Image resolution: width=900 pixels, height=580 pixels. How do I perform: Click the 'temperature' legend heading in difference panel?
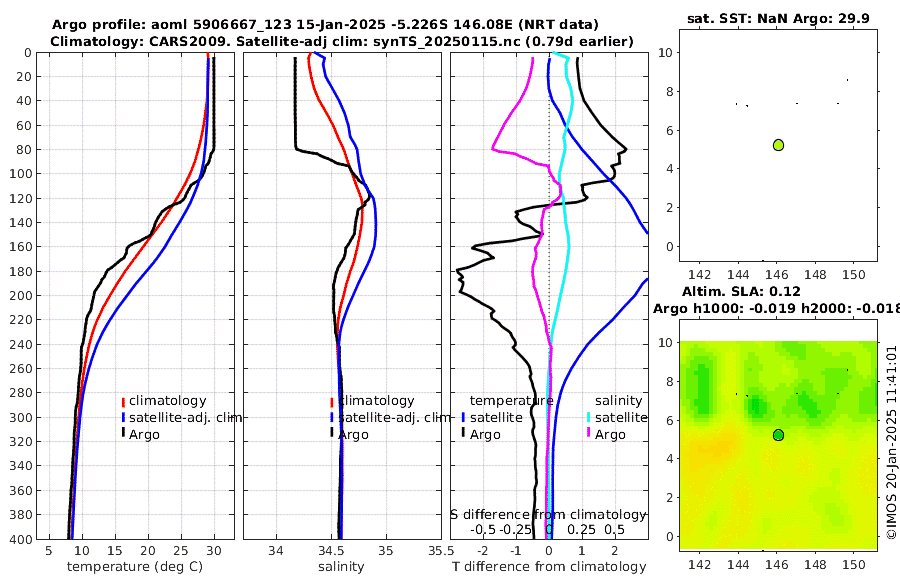(x=511, y=401)
